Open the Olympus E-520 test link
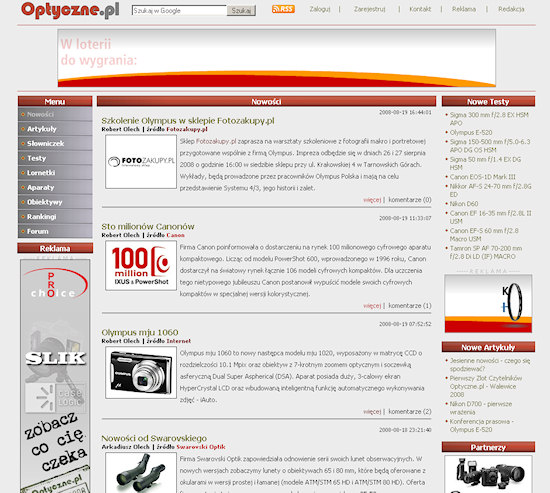The height and width of the screenshot is (493, 550). [471, 133]
